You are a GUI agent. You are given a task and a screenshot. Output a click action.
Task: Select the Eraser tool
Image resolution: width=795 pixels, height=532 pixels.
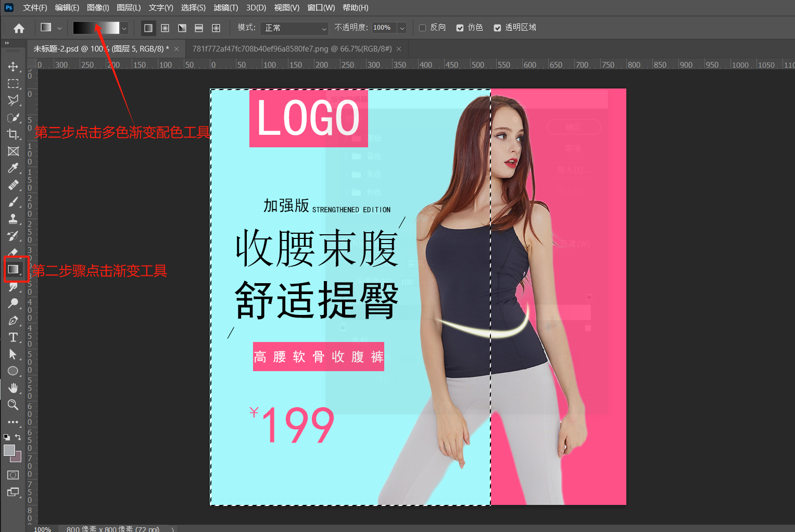pyautogui.click(x=13, y=252)
